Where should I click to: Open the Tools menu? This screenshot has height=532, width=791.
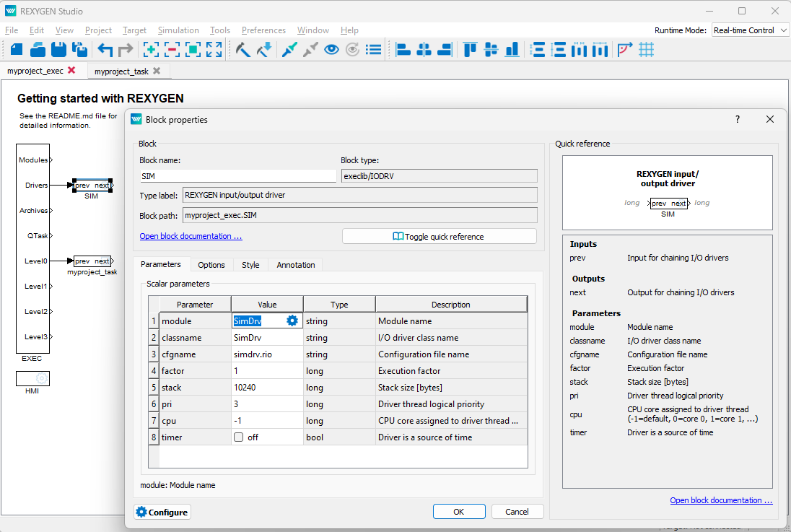[x=220, y=30]
